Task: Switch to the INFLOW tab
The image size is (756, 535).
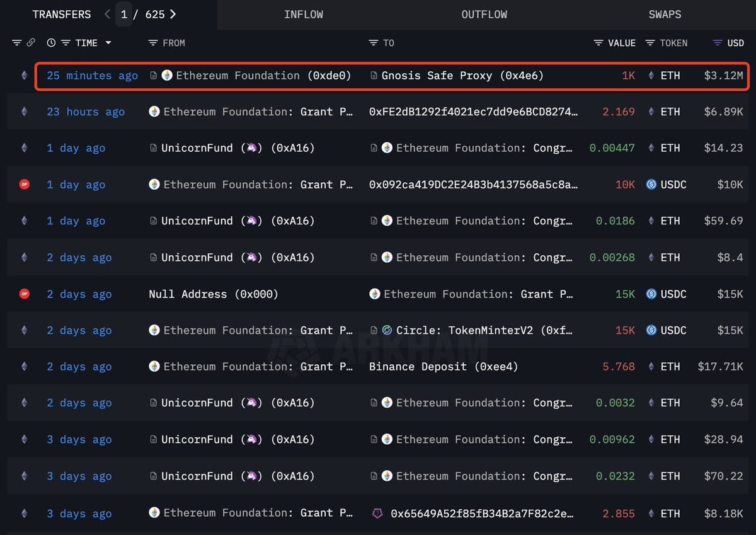Action: coord(303,14)
